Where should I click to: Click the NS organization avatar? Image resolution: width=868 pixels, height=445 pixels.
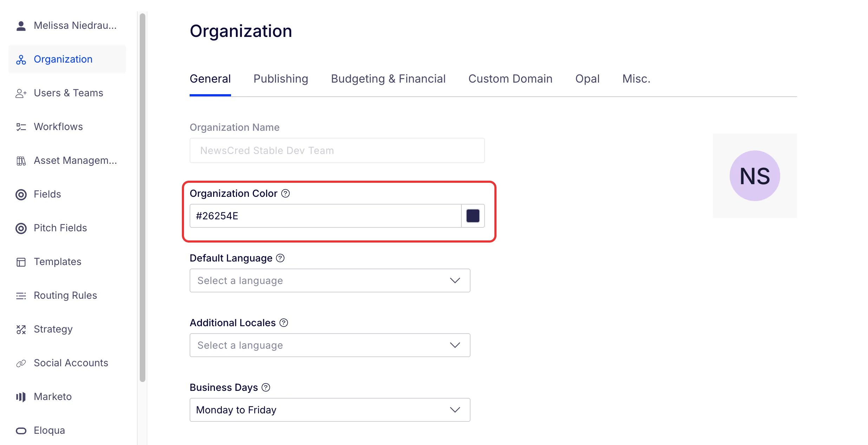pyautogui.click(x=755, y=176)
